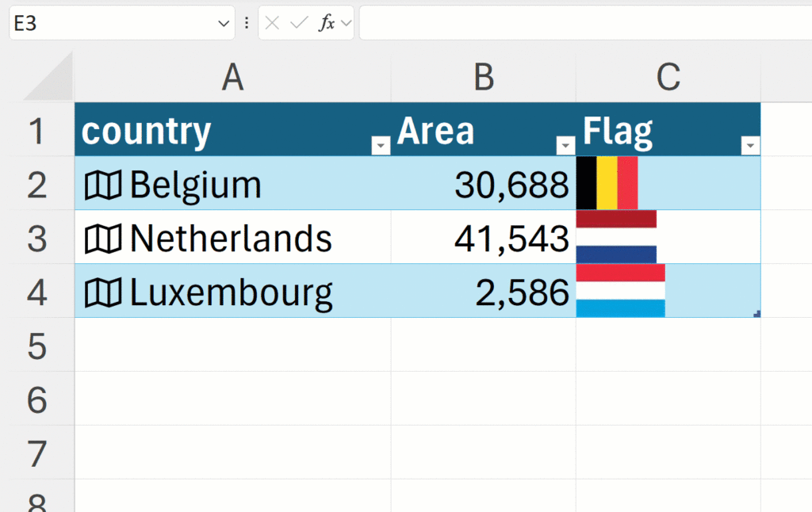Select row 2 header
Viewport: 812px width, 512px height.
(37, 185)
